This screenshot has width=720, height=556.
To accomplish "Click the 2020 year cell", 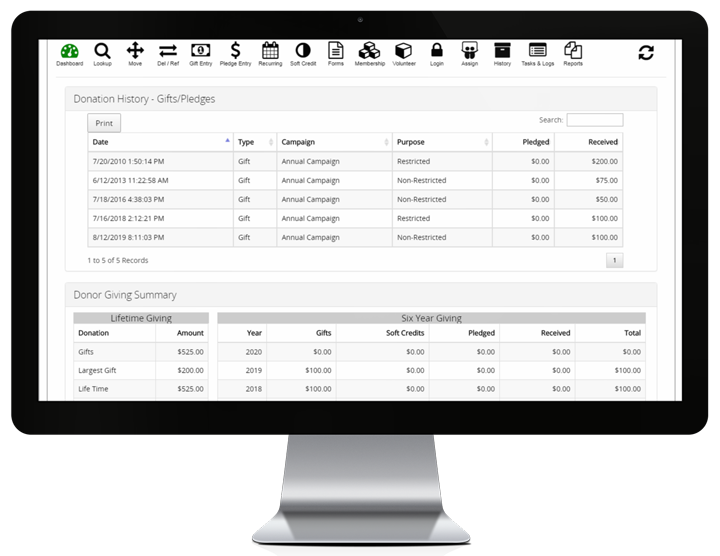I will tap(242, 352).
